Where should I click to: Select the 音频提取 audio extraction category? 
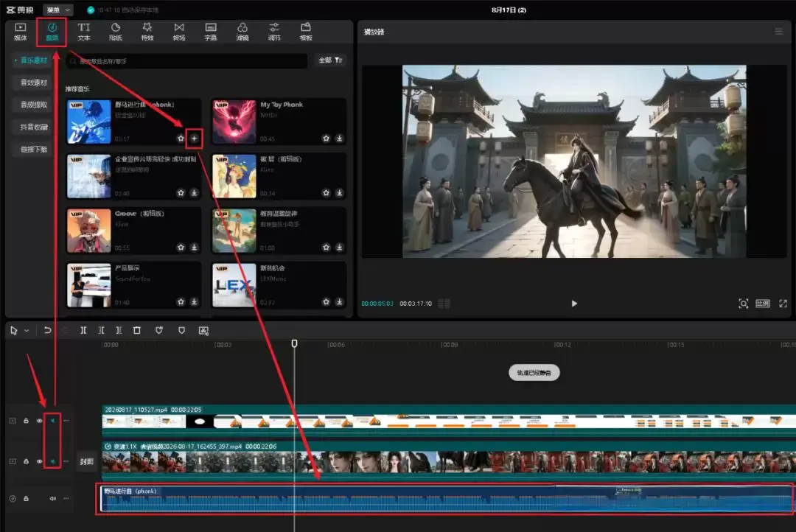point(33,105)
